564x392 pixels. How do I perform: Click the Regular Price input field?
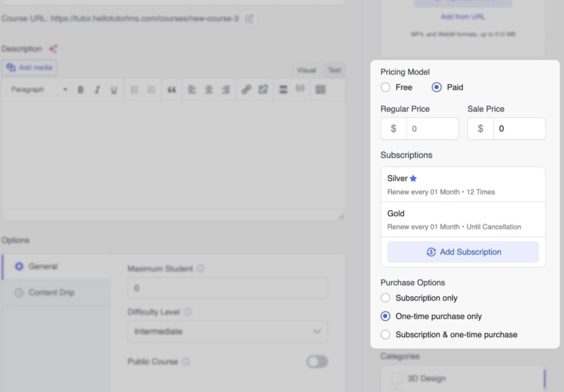(x=432, y=129)
